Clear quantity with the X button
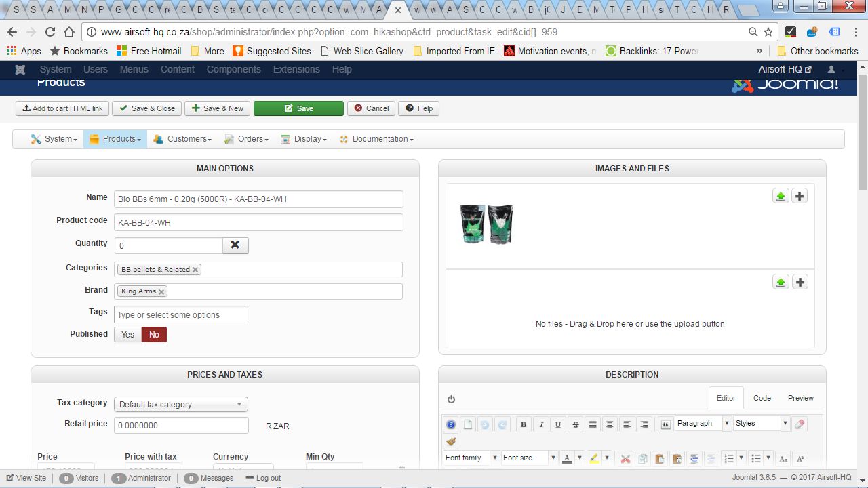Image resolution: width=868 pixels, height=488 pixels. (235, 245)
